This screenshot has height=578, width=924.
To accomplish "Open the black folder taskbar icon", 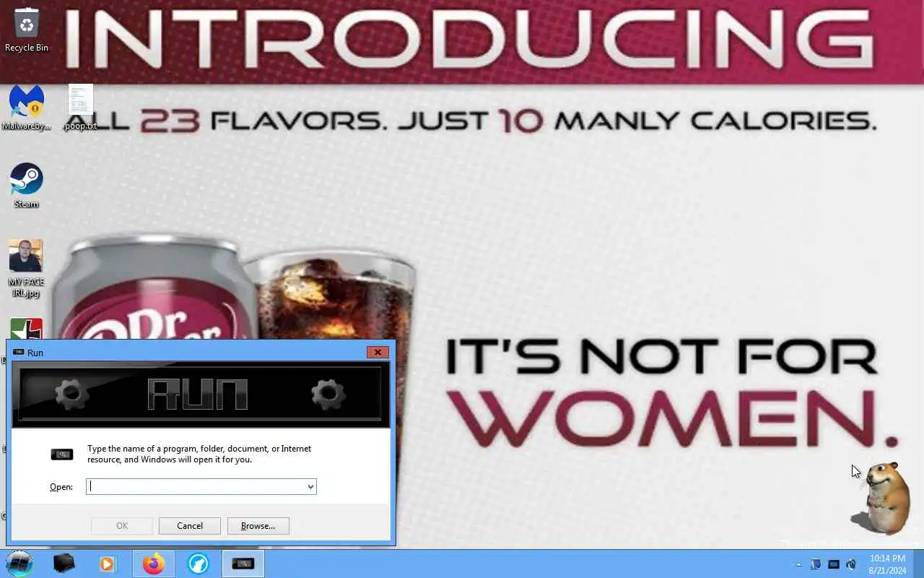I will (x=64, y=564).
